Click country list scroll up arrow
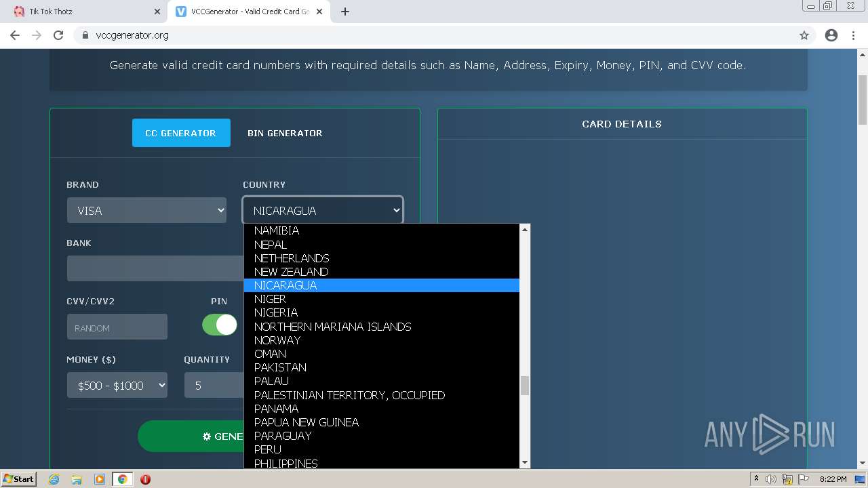868x488 pixels. [524, 230]
